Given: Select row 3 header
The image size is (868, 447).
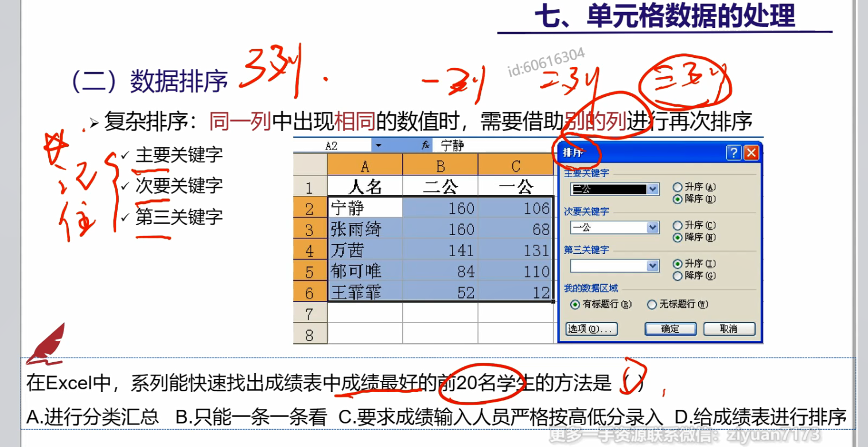Looking at the screenshot, I should point(310,229).
